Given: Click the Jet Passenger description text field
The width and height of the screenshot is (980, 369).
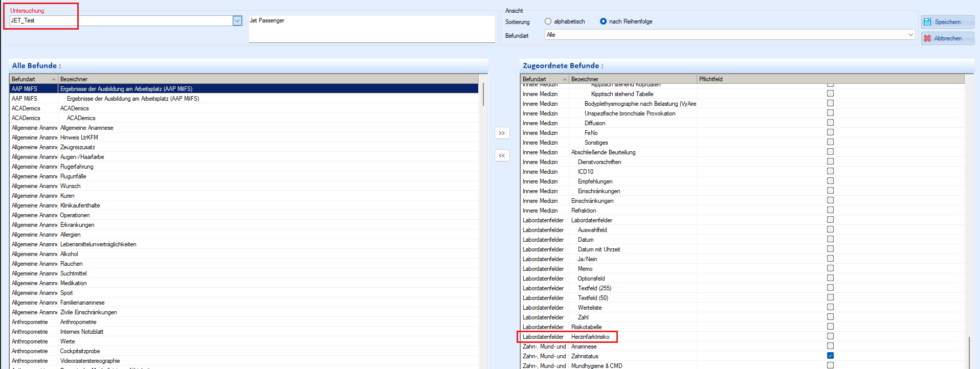Looking at the screenshot, I should tap(371, 29).
